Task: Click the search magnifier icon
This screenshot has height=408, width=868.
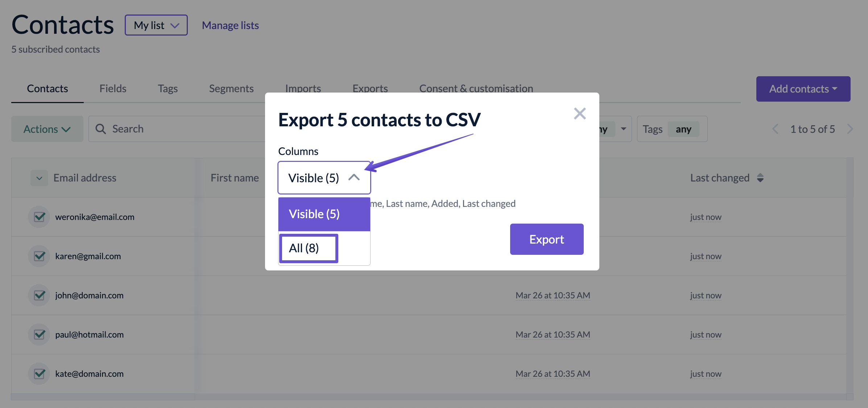Action: 100,129
